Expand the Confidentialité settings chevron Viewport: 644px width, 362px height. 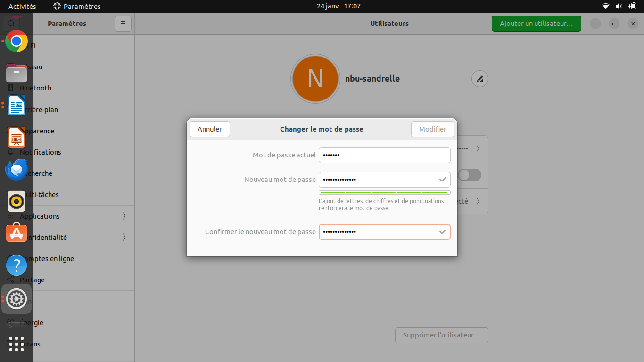click(124, 237)
